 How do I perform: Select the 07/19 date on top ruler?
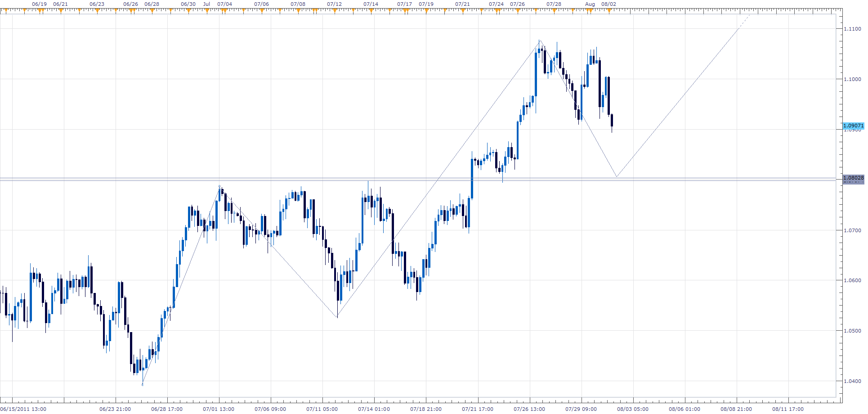point(426,4)
